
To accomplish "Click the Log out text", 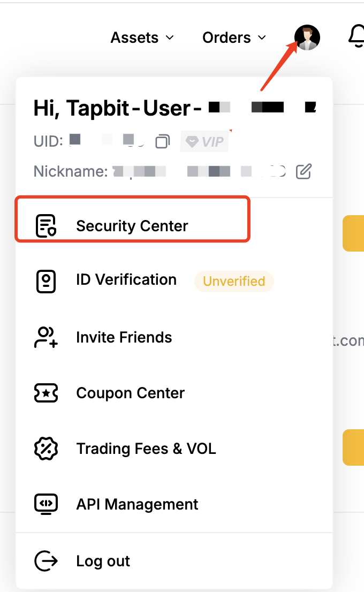I will 103,561.
